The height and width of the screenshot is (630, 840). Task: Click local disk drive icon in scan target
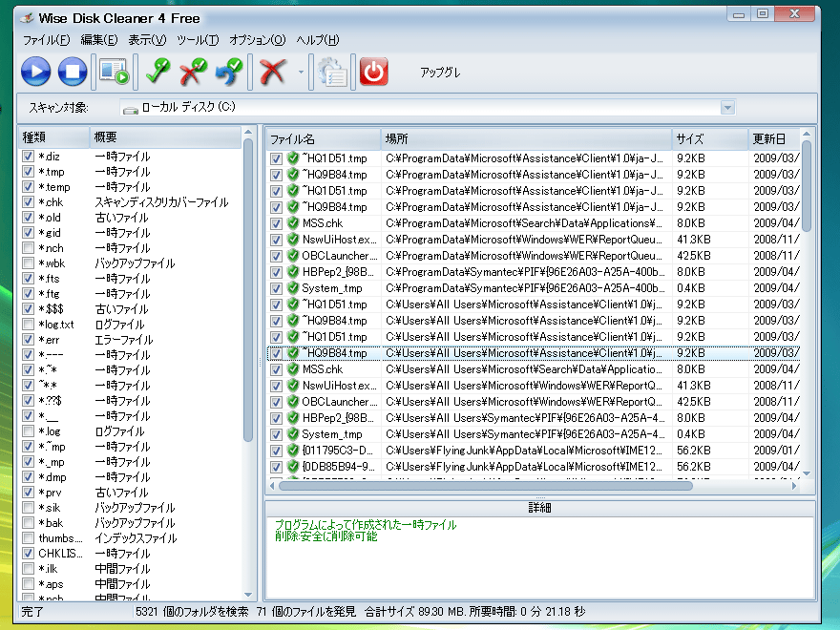coord(130,109)
